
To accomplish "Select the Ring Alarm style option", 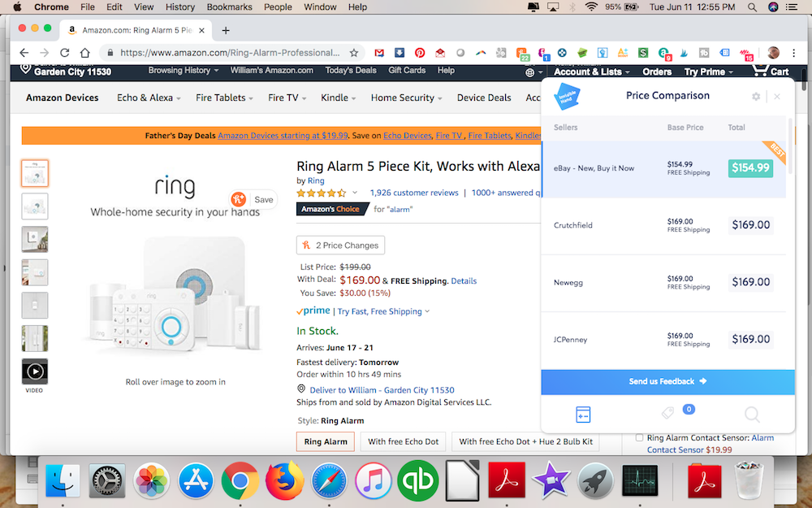I will (x=326, y=441).
